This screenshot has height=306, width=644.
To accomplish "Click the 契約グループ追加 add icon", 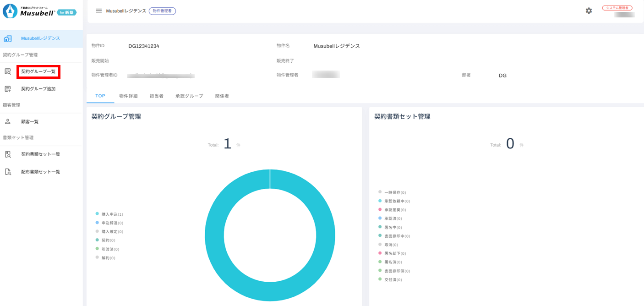I will [8, 89].
